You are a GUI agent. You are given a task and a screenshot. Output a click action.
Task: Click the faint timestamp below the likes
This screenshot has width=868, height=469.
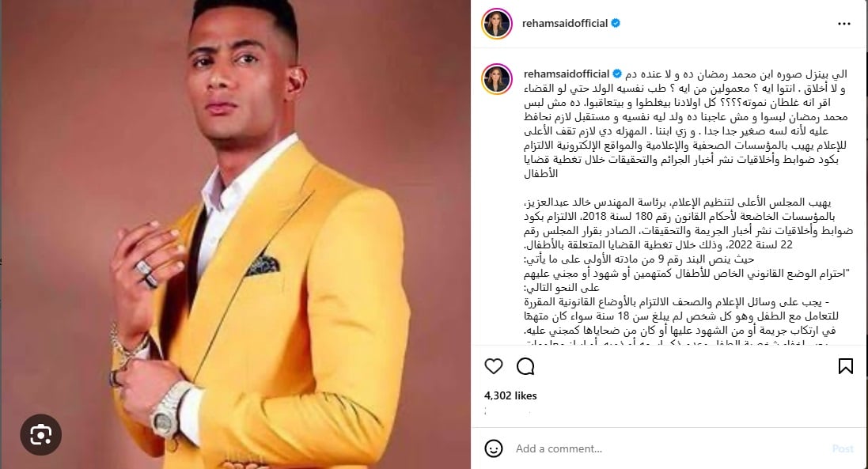(x=508, y=411)
